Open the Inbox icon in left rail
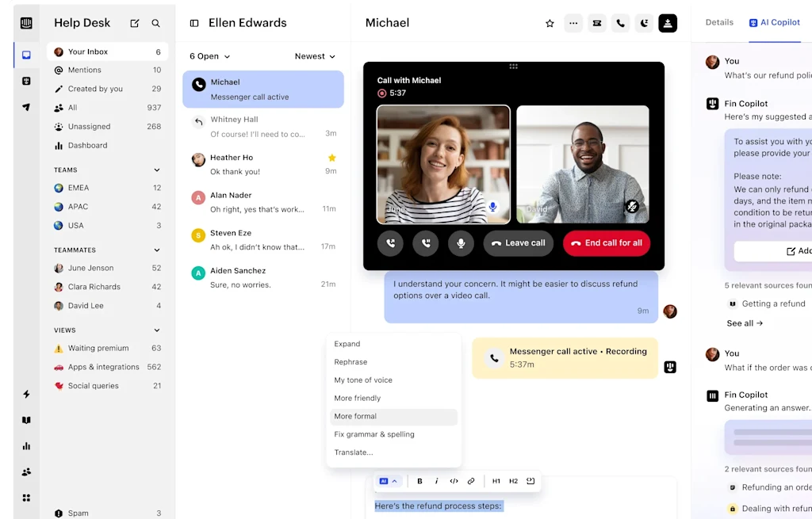The image size is (812, 519). (x=26, y=55)
